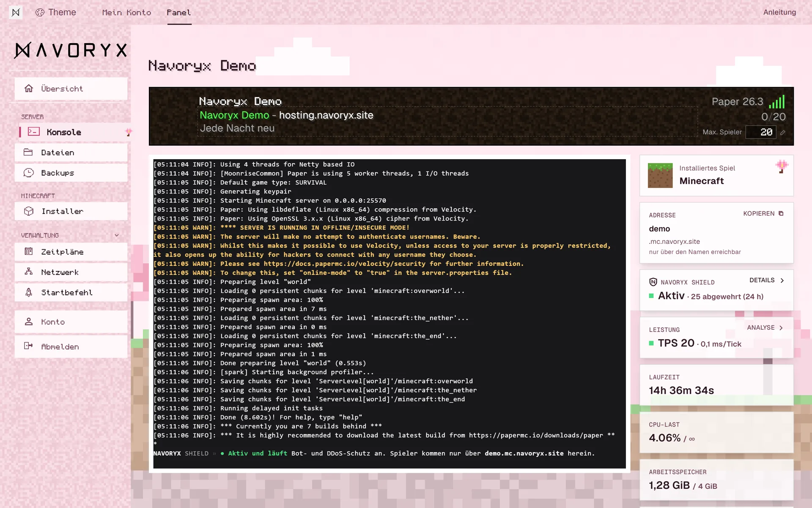Click the large Navoryx sidebar logo
Viewport: 812px width, 508px height.
[x=71, y=50]
